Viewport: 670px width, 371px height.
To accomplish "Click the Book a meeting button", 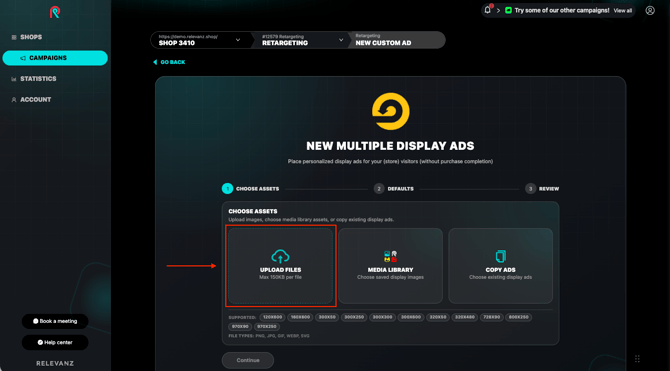I will click(x=55, y=321).
